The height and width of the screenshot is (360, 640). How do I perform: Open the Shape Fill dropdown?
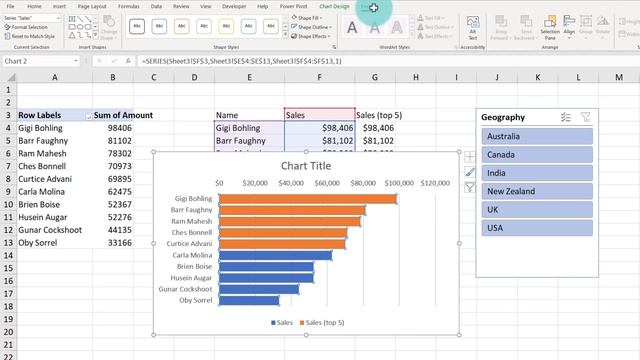(307, 18)
